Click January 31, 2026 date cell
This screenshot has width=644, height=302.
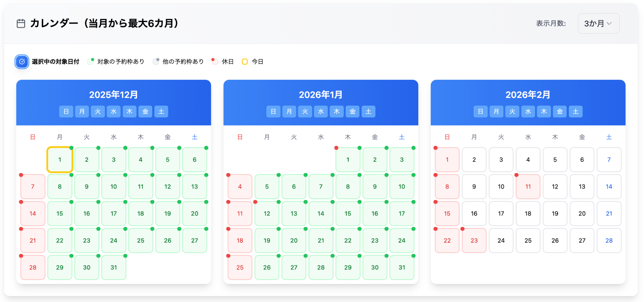402,267
